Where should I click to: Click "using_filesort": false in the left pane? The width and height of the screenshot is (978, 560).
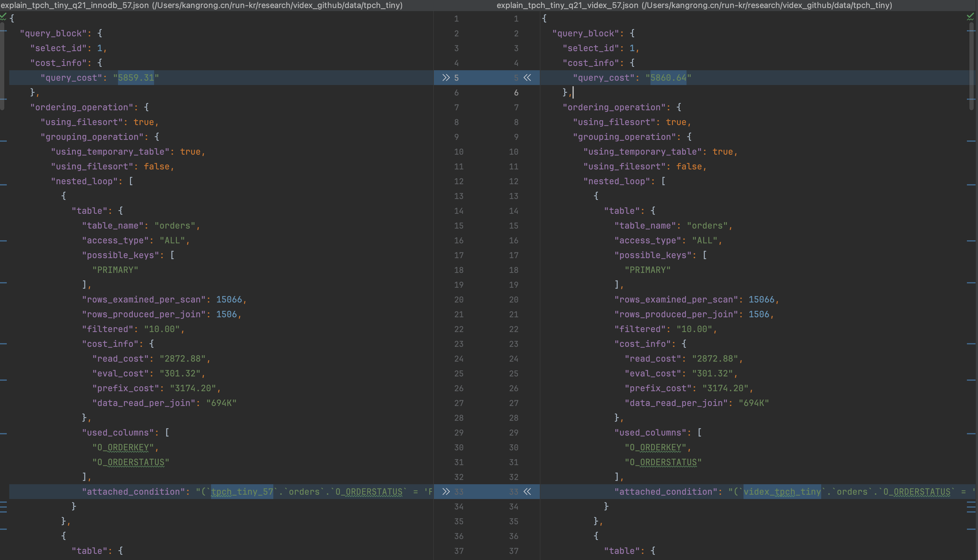pos(112,167)
